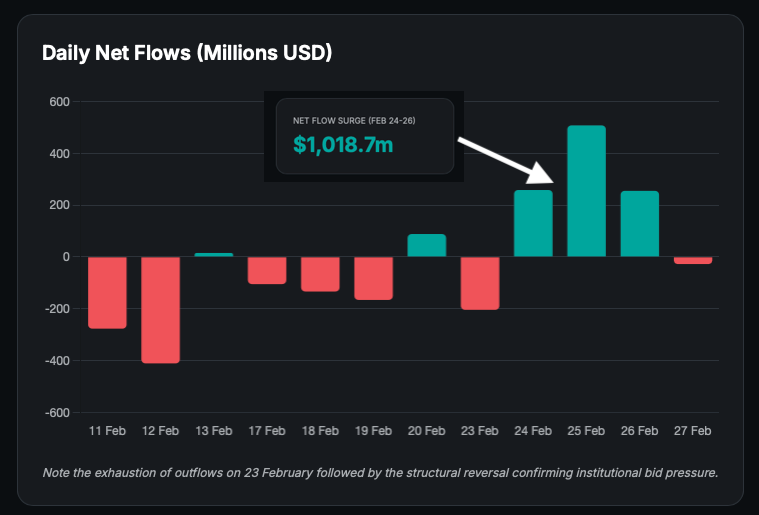Click the 600 y-axis label
The height and width of the screenshot is (515, 759).
(x=58, y=102)
